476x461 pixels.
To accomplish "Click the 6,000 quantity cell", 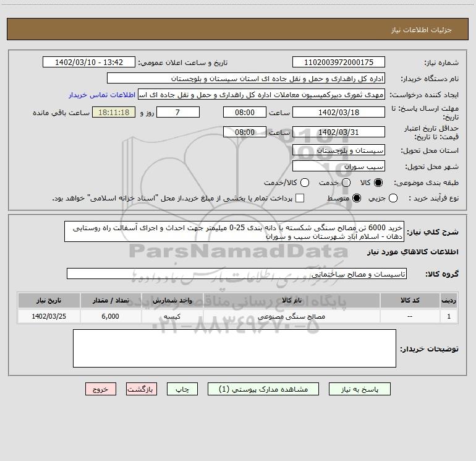I will click(x=111, y=316).
